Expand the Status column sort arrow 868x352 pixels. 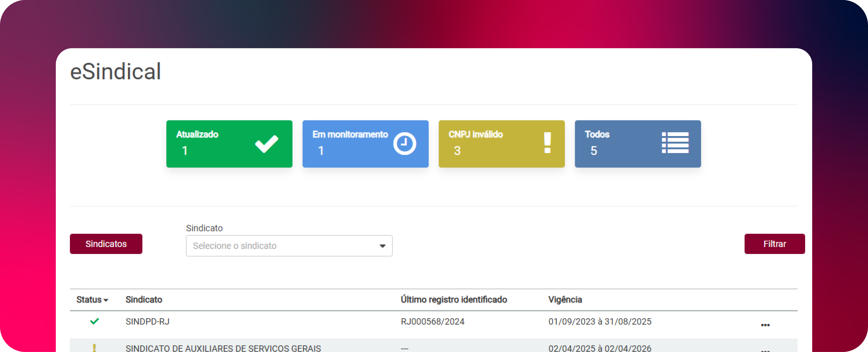tap(106, 300)
